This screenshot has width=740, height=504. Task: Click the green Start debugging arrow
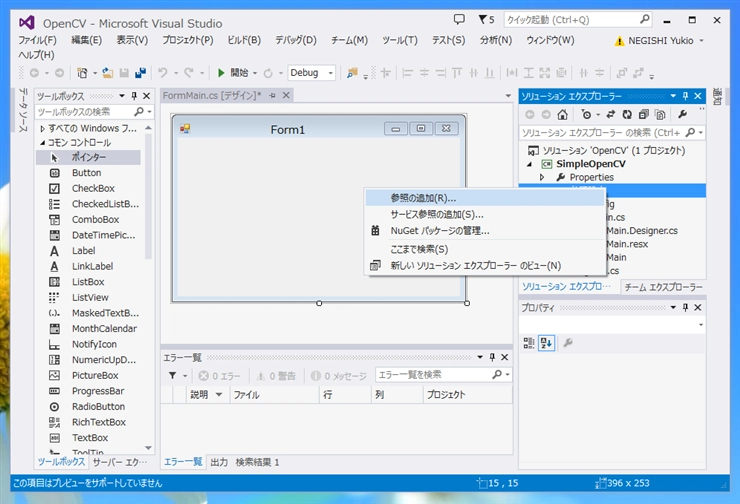coord(221,73)
